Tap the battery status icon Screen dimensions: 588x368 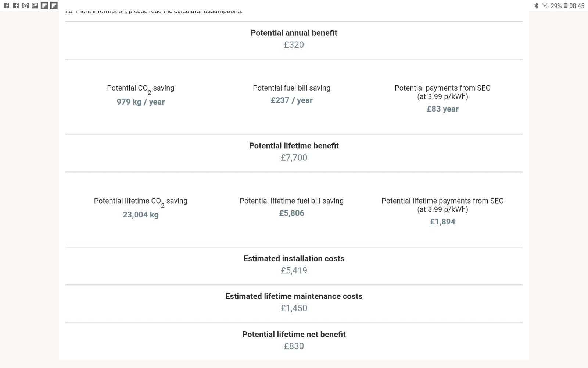click(566, 6)
